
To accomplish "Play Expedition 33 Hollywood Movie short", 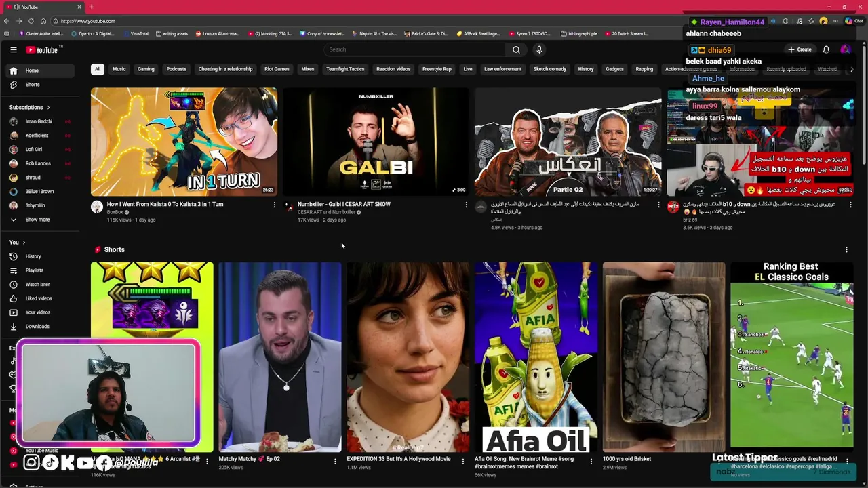I will [408, 357].
